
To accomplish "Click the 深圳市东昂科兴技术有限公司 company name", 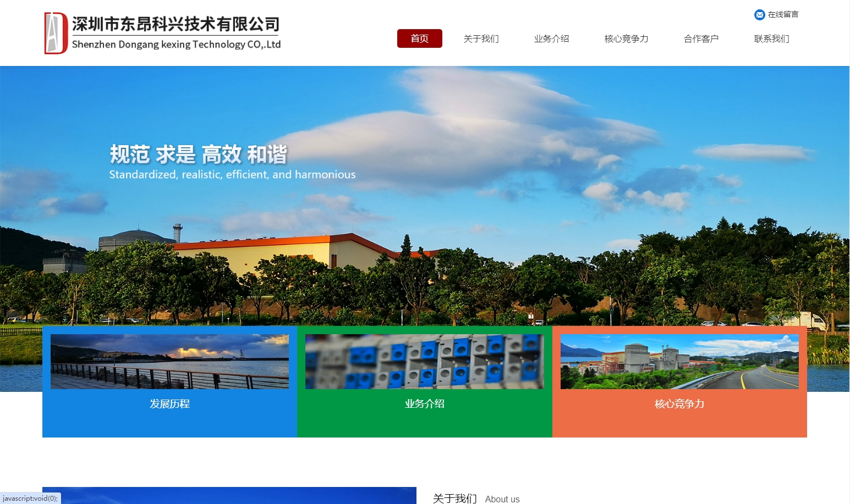I will point(176,24).
